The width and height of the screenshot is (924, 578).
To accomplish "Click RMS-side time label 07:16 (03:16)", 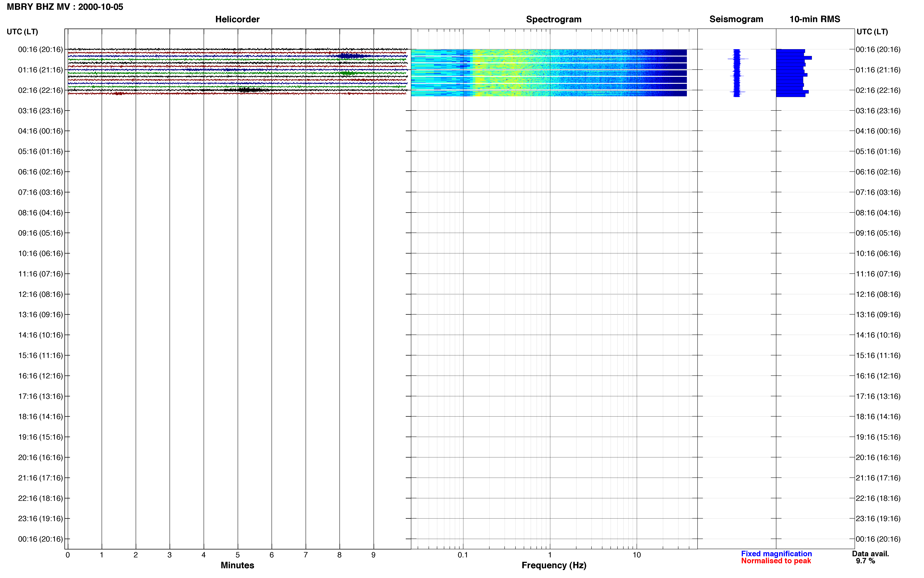I will coord(878,192).
